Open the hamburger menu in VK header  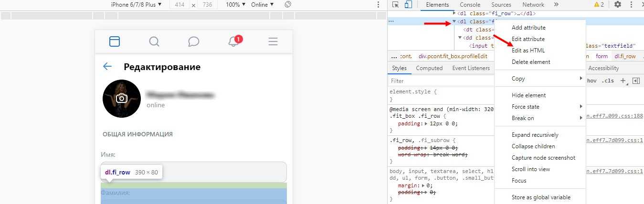[x=273, y=41]
